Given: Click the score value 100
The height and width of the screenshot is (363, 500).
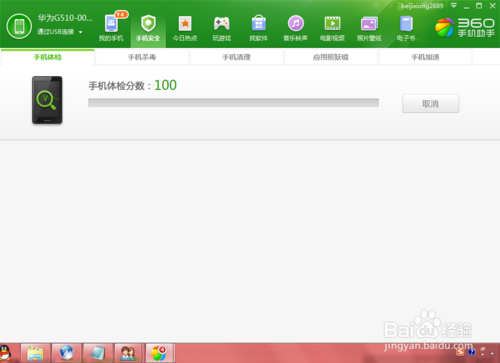Looking at the screenshot, I should [165, 85].
